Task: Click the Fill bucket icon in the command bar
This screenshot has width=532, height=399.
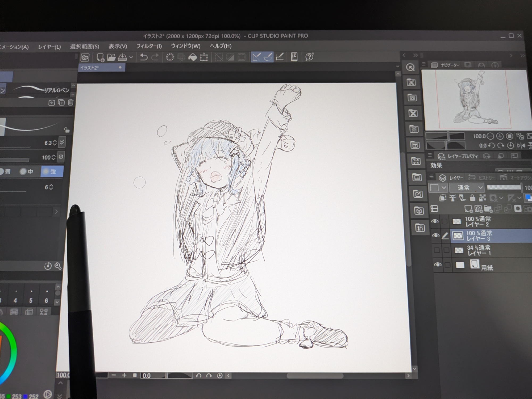Action: click(193, 57)
